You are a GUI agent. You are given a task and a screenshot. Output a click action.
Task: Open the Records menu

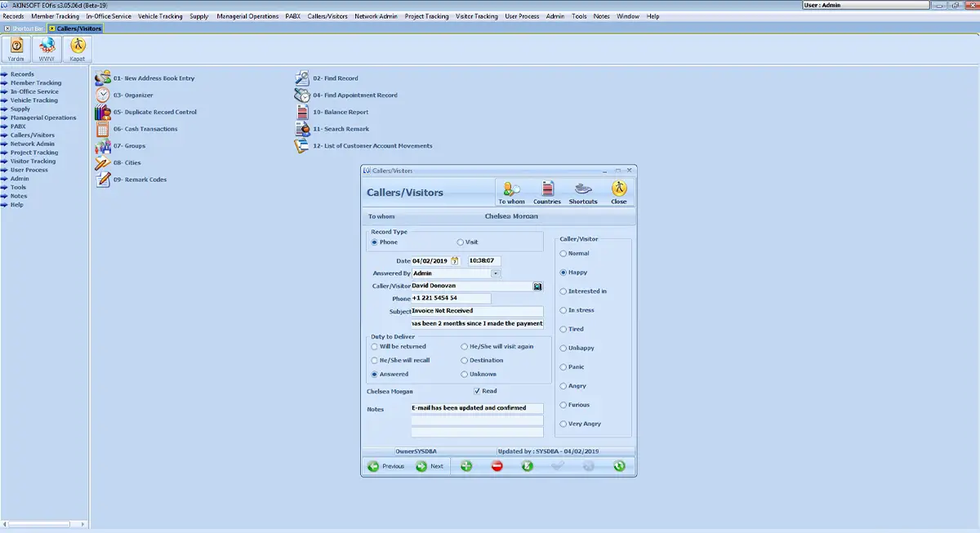(13, 16)
